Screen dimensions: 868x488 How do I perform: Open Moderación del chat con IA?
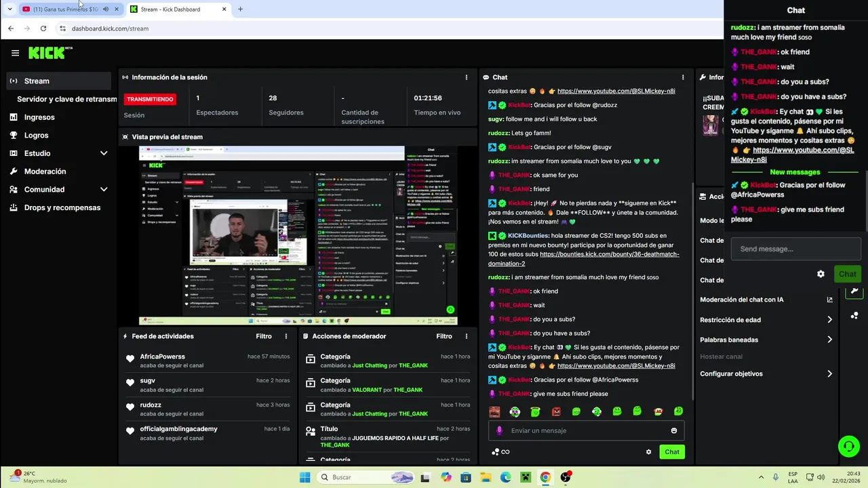click(766, 300)
